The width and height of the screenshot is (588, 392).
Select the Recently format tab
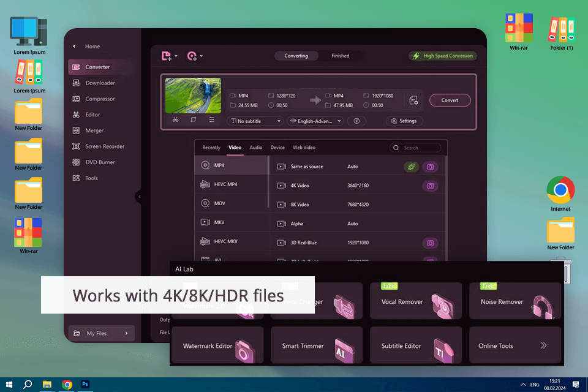(211, 148)
